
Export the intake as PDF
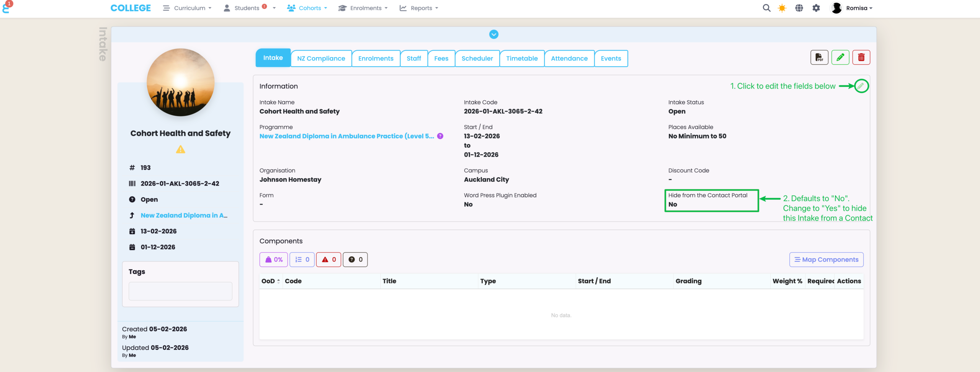pos(819,57)
